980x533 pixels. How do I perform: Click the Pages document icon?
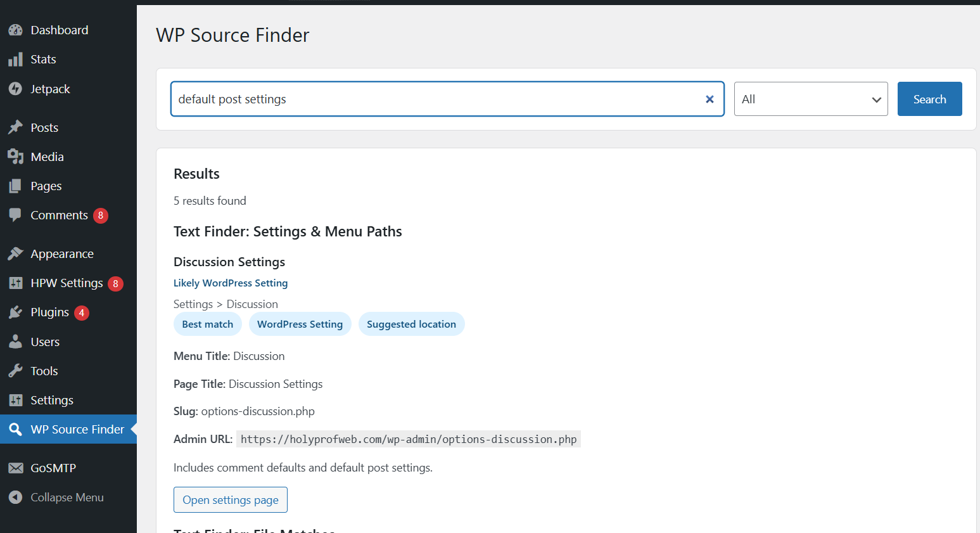pos(15,186)
